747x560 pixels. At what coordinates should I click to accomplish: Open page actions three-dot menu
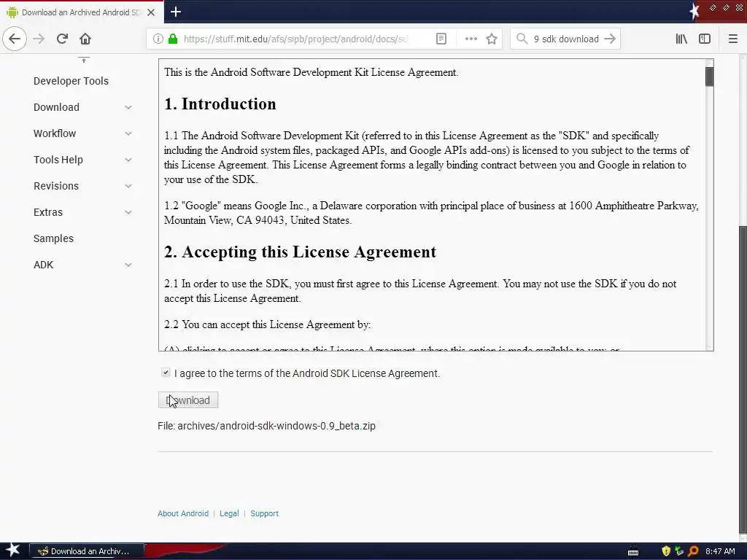471,39
